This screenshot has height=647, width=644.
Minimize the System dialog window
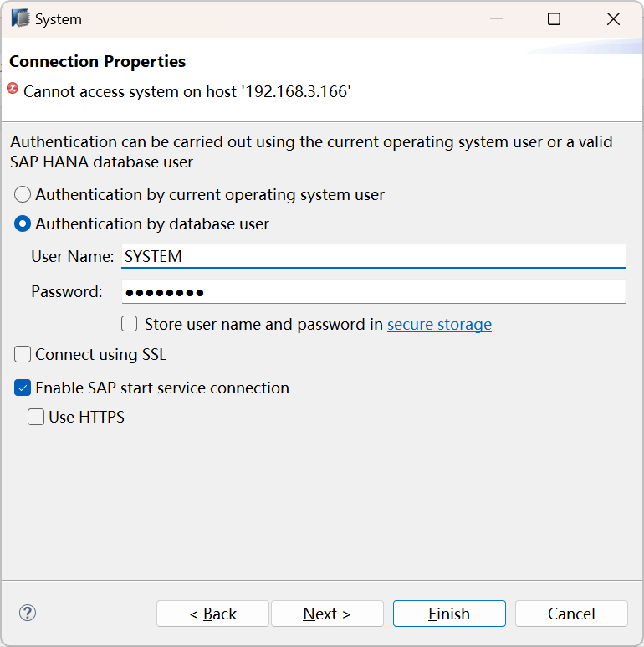point(497,19)
